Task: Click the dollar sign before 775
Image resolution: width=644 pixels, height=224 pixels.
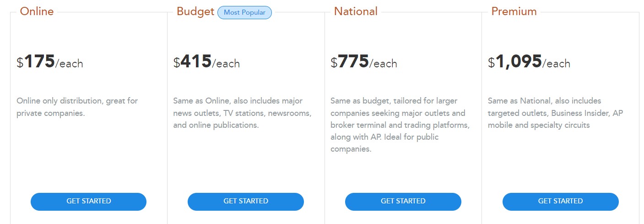Action: point(334,63)
